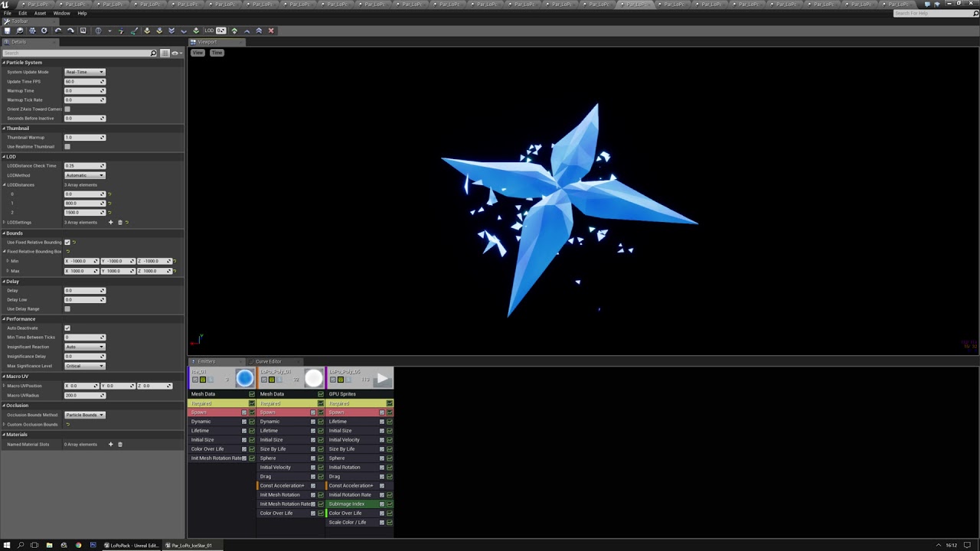Expand the LODSettings array
The image size is (980, 551).
coord(5,222)
